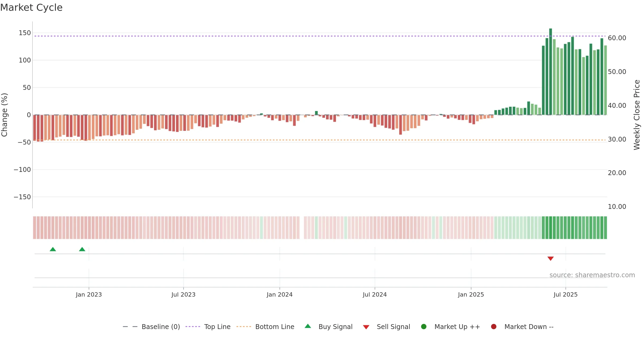Click the Jan 2024 axis label
The image size is (644, 362).
(x=280, y=295)
